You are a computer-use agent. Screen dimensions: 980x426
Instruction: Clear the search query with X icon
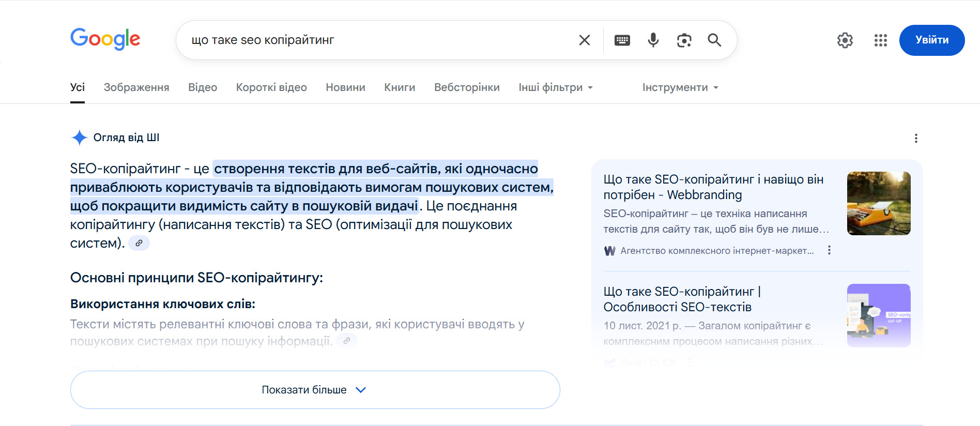[585, 40]
